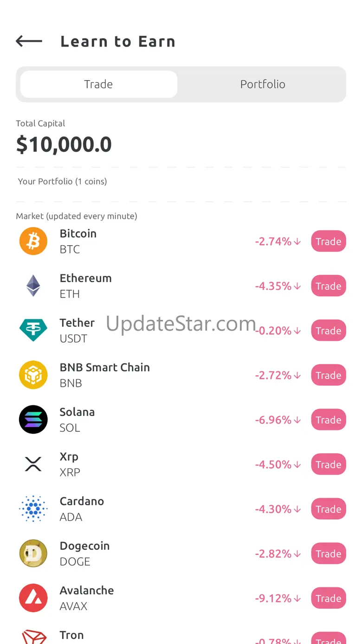Open the Portfolio tab
The image size is (362, 644).
click(263, 84)
